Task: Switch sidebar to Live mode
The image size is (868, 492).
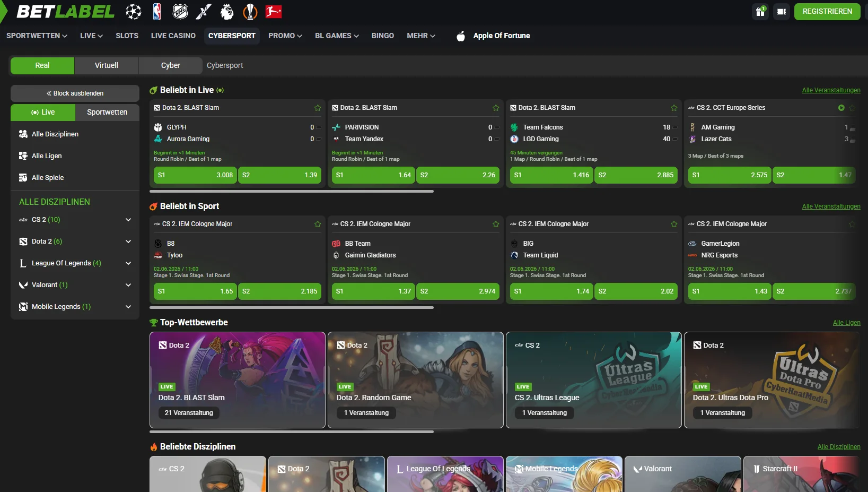Action: pyautogui.click(x=42, y=113)
